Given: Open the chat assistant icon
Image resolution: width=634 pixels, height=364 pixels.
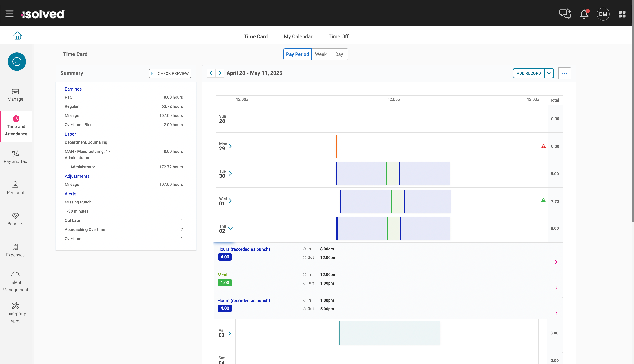Looking at the screenshot, I should (565, 14).
